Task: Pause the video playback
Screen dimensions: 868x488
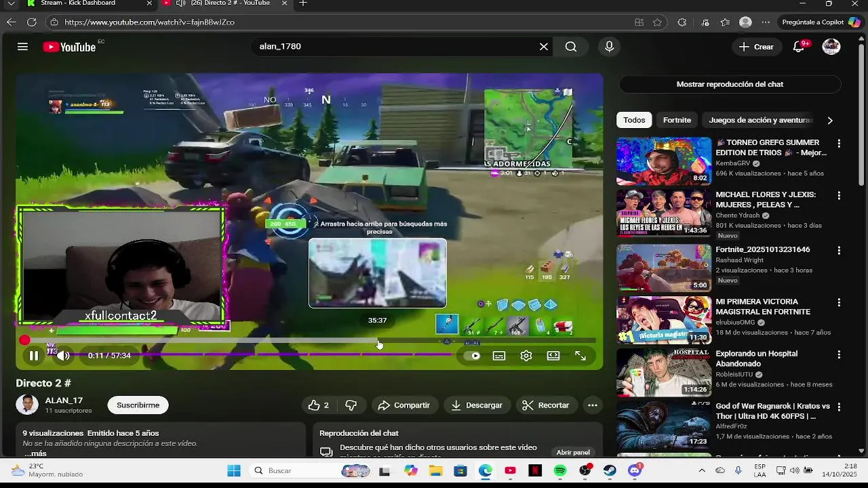Action: [34, 355]
